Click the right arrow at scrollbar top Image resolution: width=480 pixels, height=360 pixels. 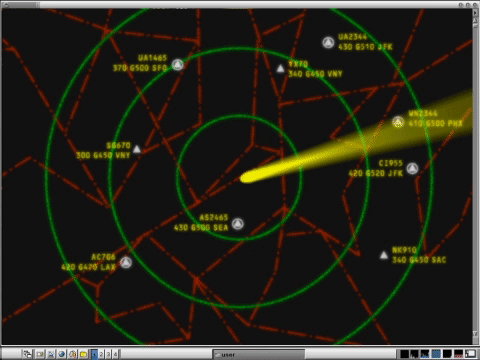pos(475,13)
